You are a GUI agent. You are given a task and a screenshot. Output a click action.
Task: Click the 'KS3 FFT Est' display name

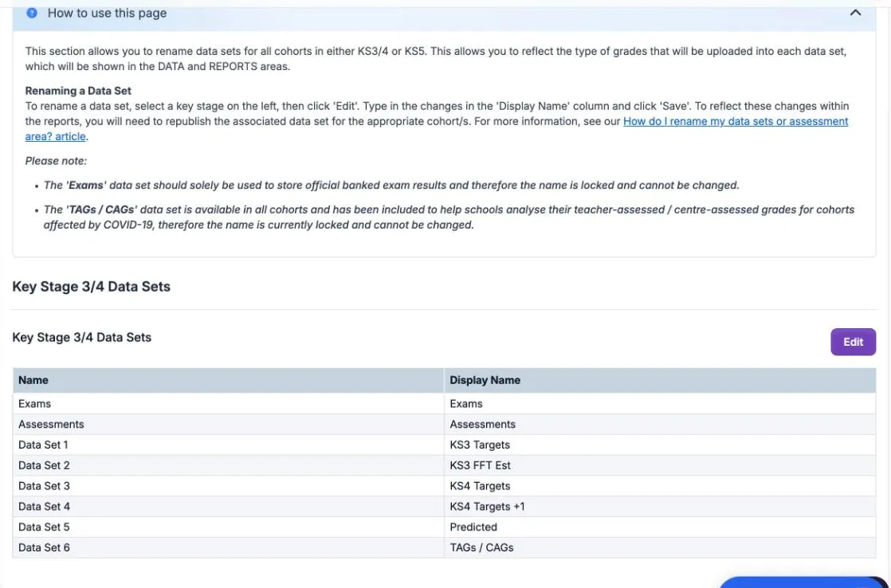coord(480,465)
